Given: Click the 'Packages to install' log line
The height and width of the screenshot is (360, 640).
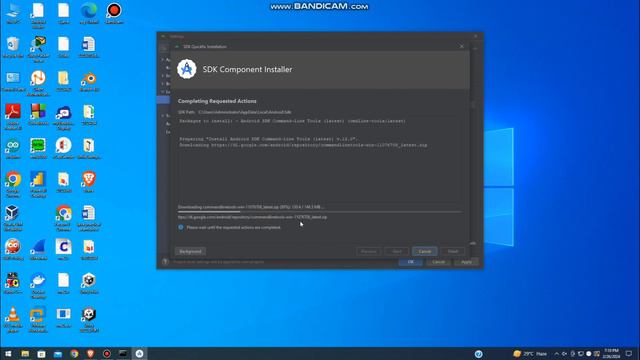Looking at the screenshot, I should pos(292,121).
